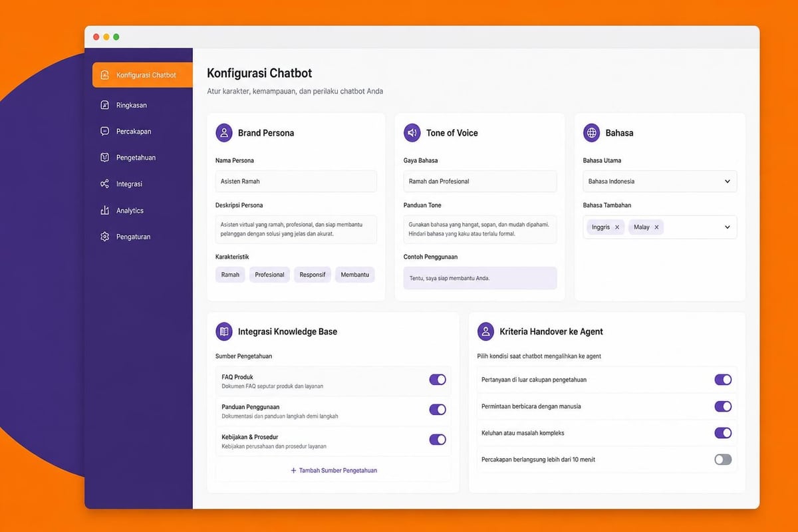Enable Percakapan berlangsung lebih dari 10 menit
Screen dimensions: 798x532
click(x=723, y=460)
